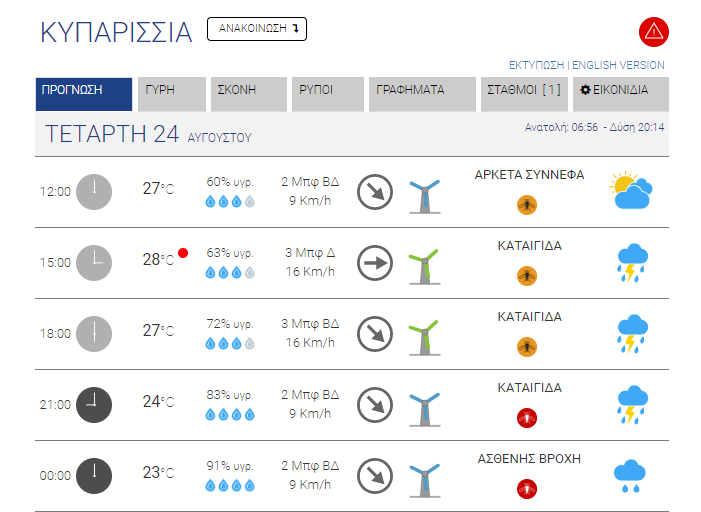Click the humidity droplets at 12:00
Screen dimensions: 701x512
230,202
